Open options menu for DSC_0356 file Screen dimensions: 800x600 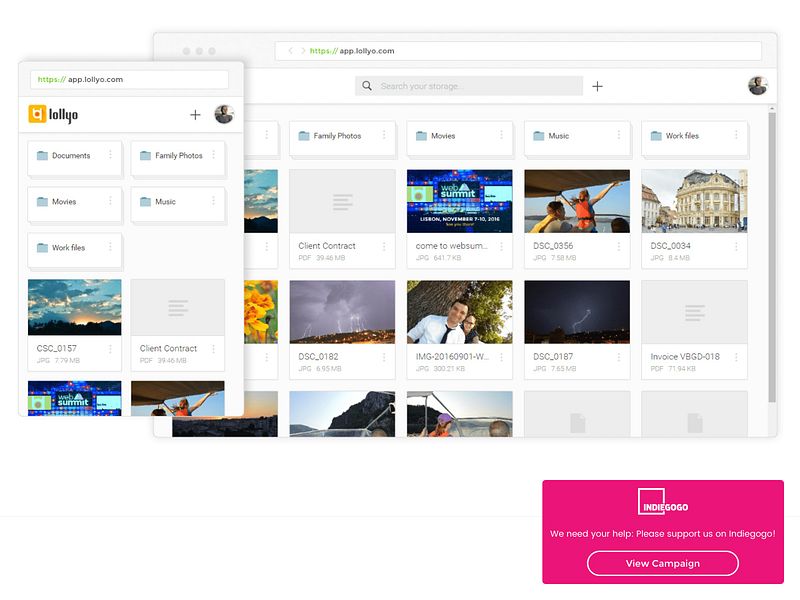coord(618,246)
